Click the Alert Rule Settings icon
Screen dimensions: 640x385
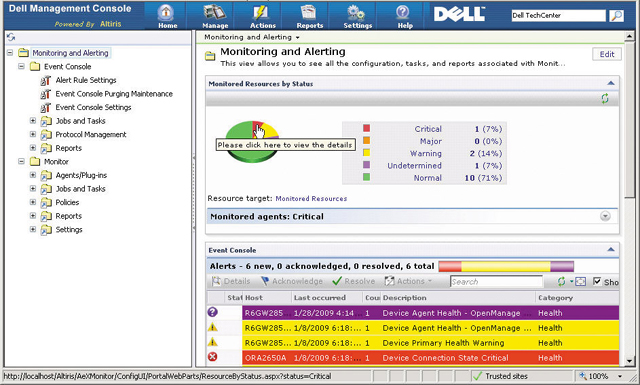46,80
